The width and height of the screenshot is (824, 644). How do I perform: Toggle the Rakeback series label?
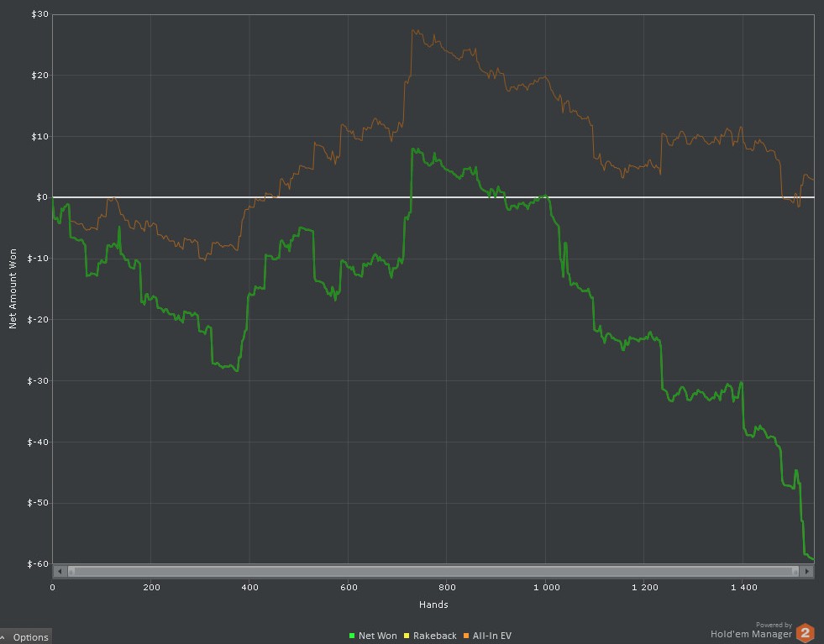click(434, 636)
